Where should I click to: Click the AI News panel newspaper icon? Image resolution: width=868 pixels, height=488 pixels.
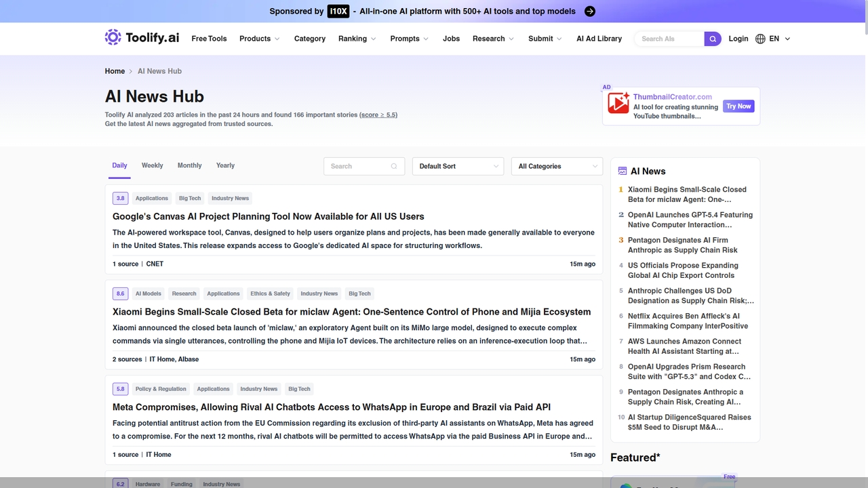coord(623,171)
